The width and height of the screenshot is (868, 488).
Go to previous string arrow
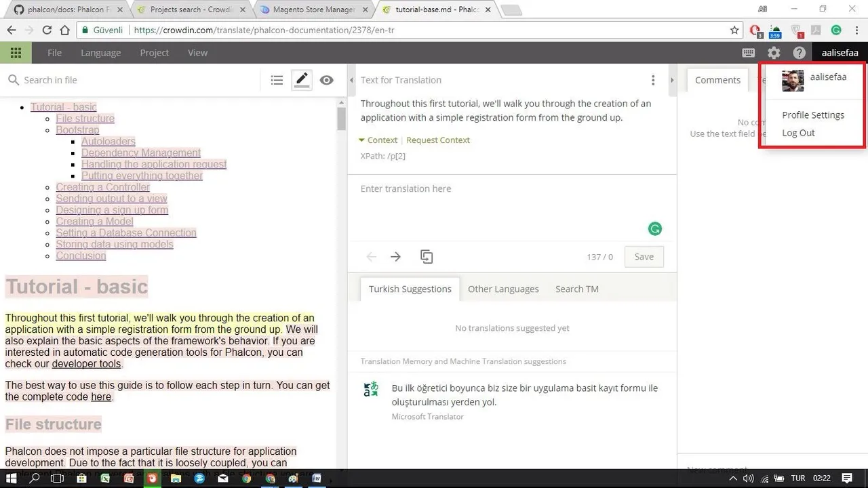(x=371, y=257)
